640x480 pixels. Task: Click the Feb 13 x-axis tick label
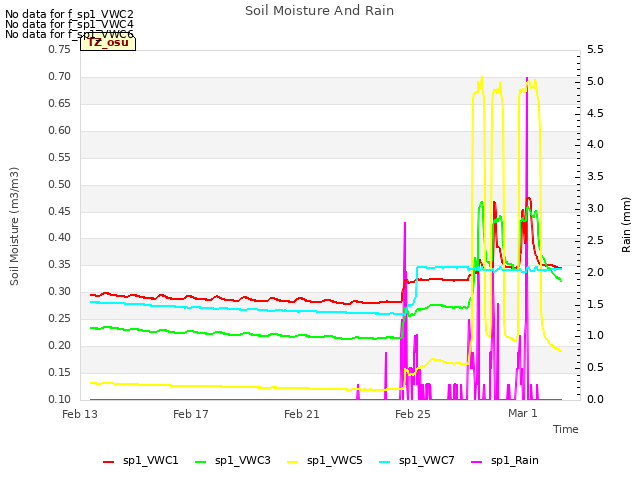click(x=80, y=414)
